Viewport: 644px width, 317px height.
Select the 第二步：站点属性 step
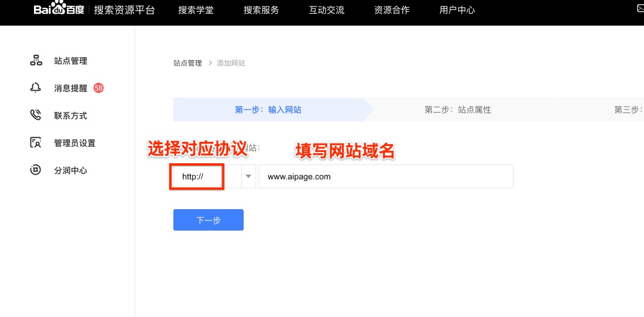click(x=458, y=110)
